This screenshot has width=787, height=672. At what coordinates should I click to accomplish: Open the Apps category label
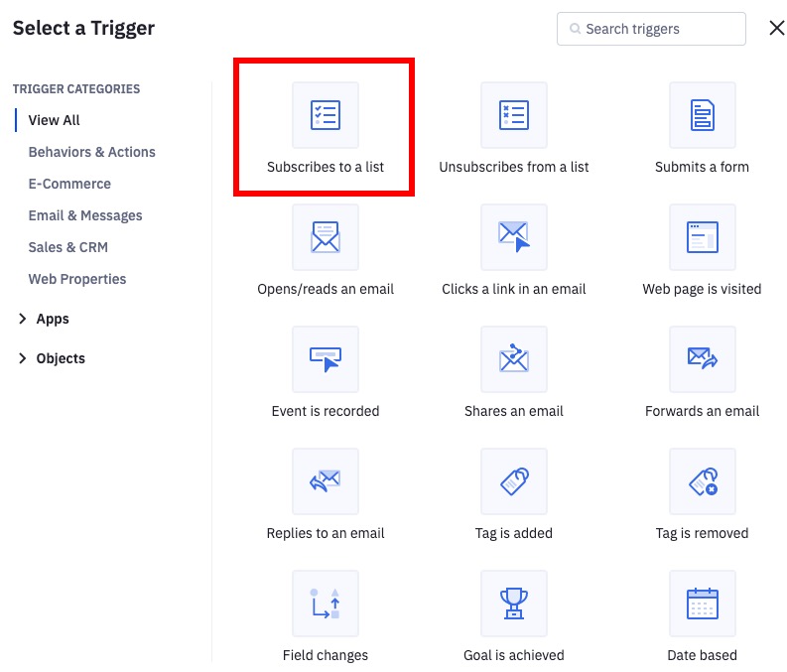53,320
